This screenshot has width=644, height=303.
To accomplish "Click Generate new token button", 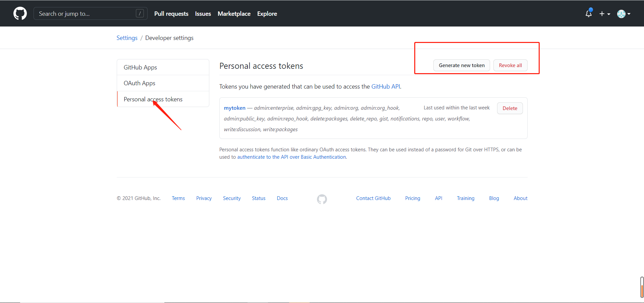I will (462, 65).
